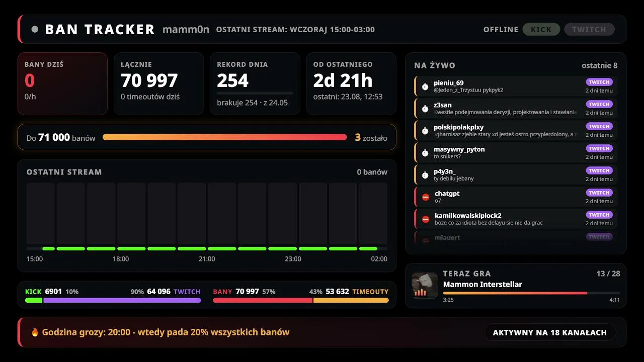Click the "OSTATNI STREAM: WCZORAJ 15:00-03:00" text
This screenshot has width=644, height=362.
tap(295, 30)
